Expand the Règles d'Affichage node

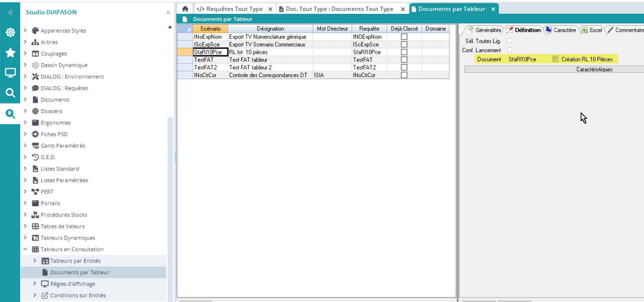click(35, 284)
